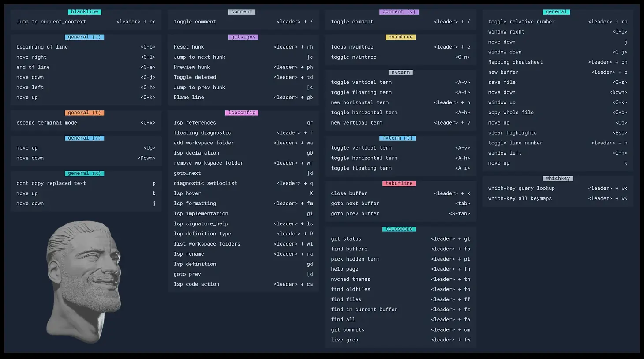Select the 'Jump to current_context' mapping row
644x359 pixels.
click(x=86, y=22)
